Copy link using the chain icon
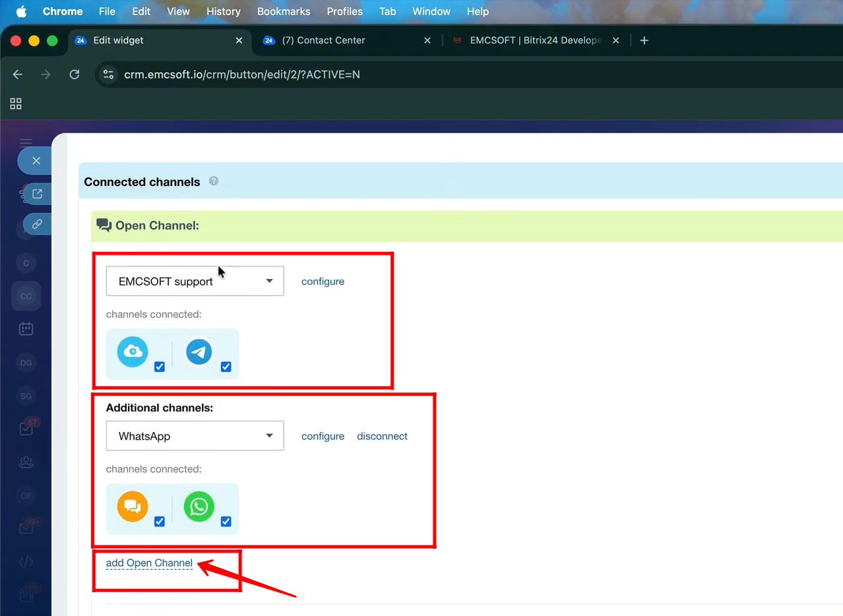 [37, 224]
